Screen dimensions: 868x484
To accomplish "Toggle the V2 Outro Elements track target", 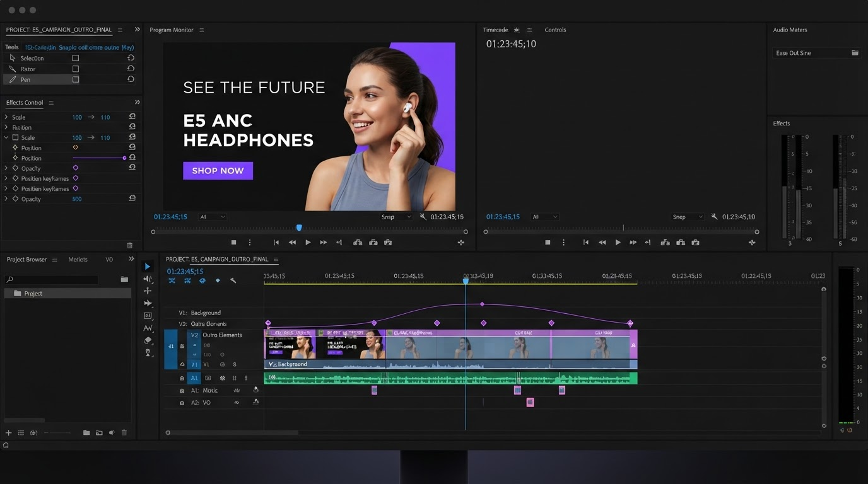I will point(194,335).
